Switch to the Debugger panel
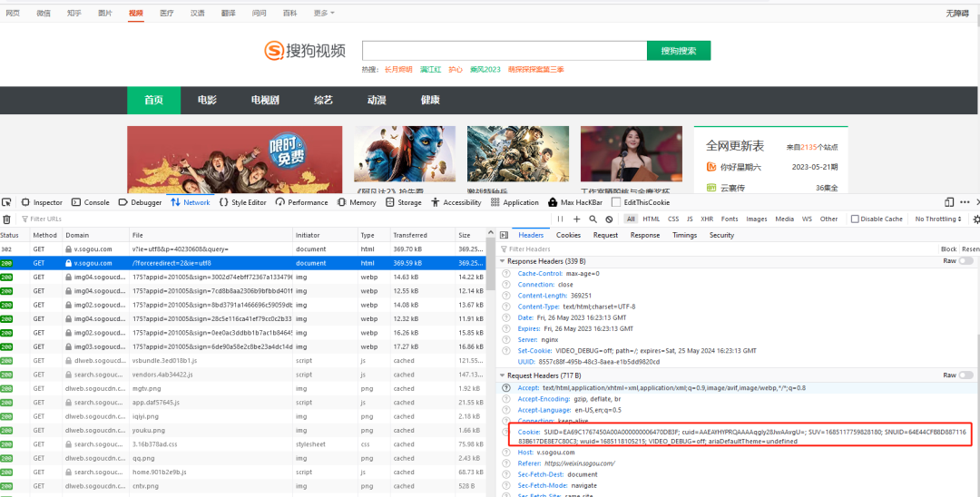The image size is (980, 497). point(140,202)
